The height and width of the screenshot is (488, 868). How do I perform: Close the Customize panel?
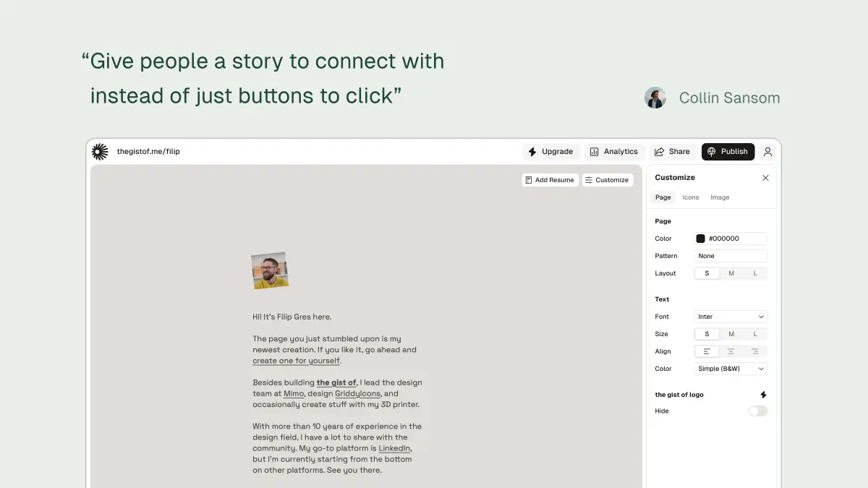pyautogui.click(x=765, y=178)
